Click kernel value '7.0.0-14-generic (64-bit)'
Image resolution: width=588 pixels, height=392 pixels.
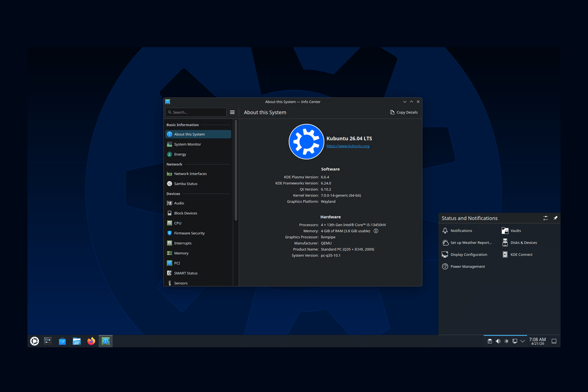tap(341, 195)
